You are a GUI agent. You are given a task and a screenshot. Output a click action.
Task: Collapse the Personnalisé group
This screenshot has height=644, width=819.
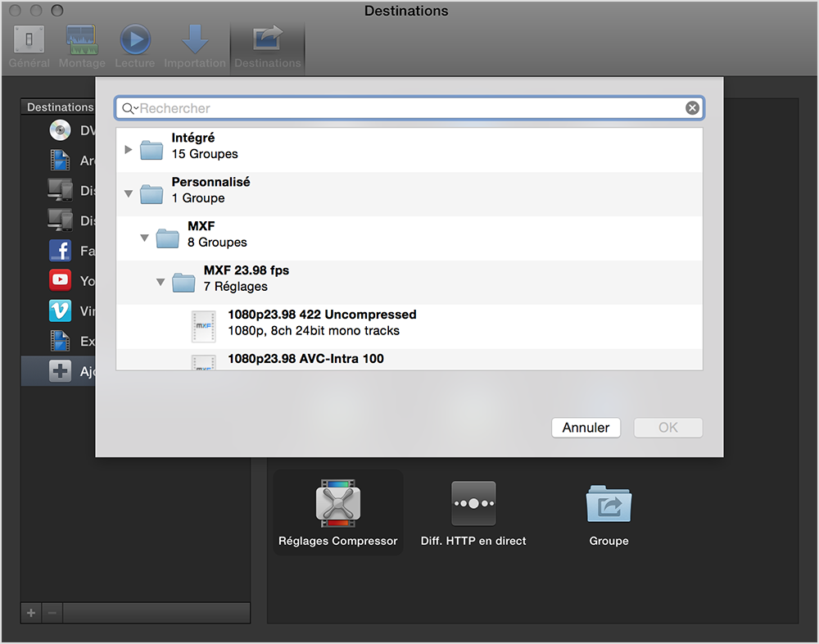128,193
